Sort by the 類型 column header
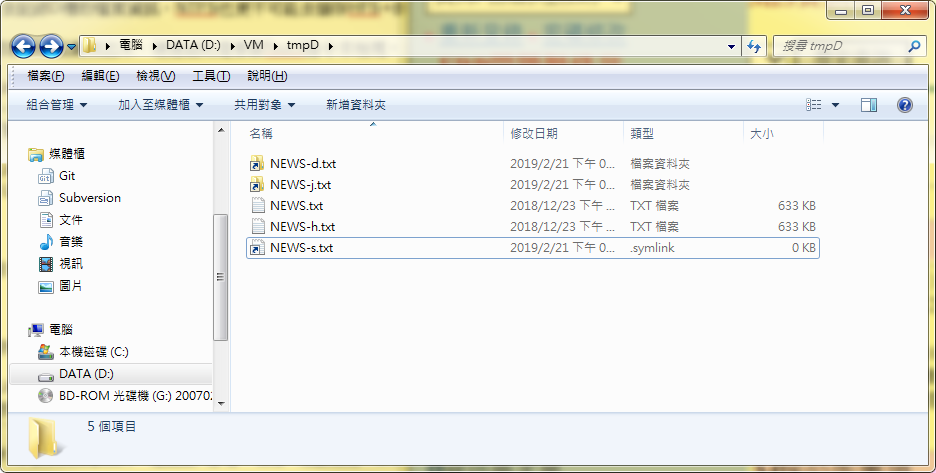The height and width of the screenshot is (473, 936). [x=642, y=134]
